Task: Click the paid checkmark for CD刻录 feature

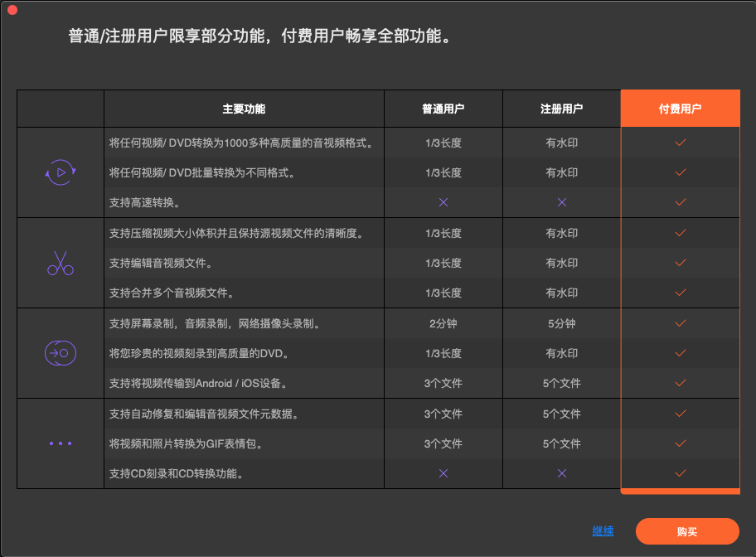Action: 680,473
